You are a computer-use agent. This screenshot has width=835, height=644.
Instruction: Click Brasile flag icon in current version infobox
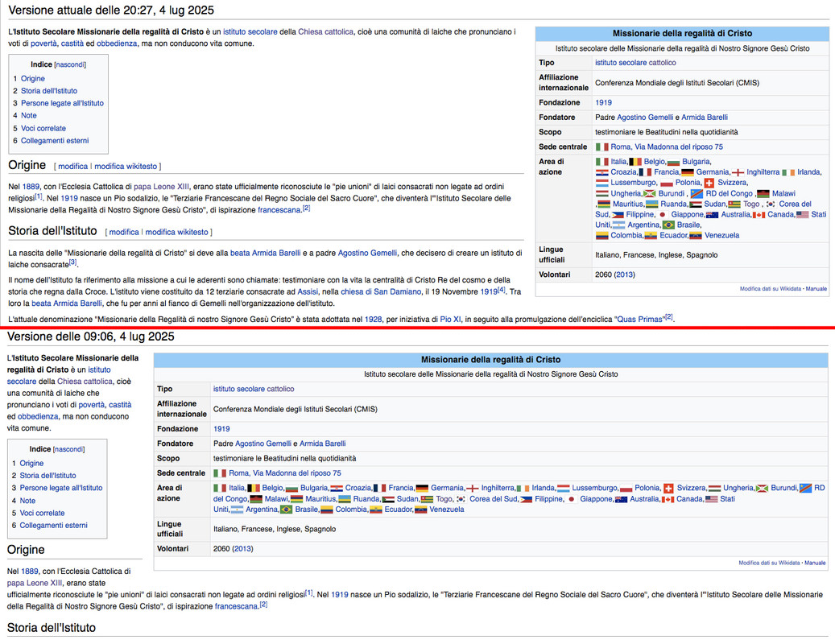[x=668, y=225]
